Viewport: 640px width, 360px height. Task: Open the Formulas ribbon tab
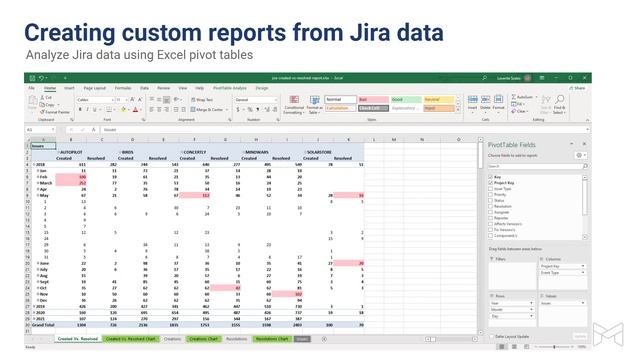[123, 88]
